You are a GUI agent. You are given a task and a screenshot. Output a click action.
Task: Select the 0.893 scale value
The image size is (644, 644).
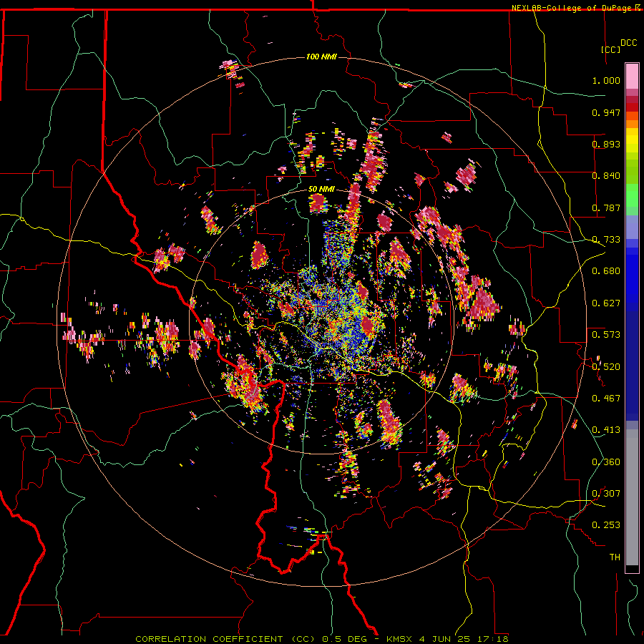(x=606, y=144)
